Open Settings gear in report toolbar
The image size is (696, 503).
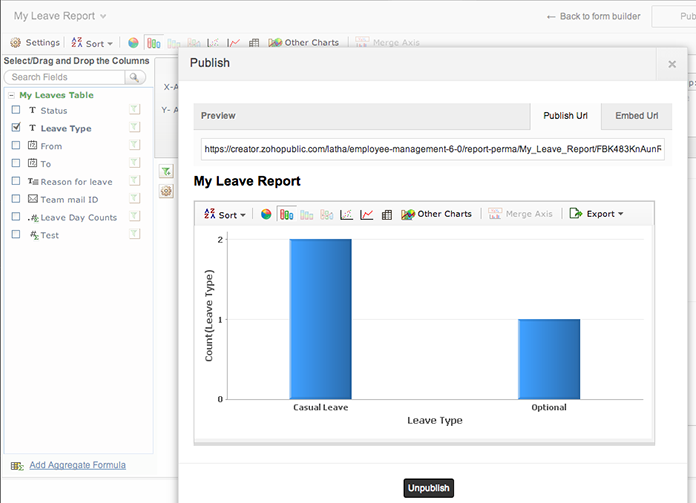pyautogui.click(x=35, y=43)
